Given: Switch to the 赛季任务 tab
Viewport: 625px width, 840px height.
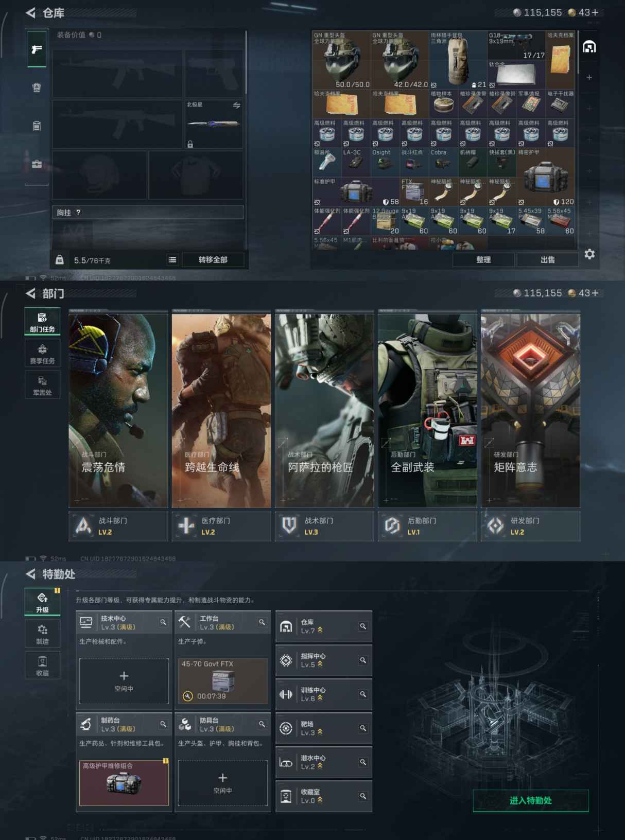Looking at the screenshot, I should tap(42, 354).
